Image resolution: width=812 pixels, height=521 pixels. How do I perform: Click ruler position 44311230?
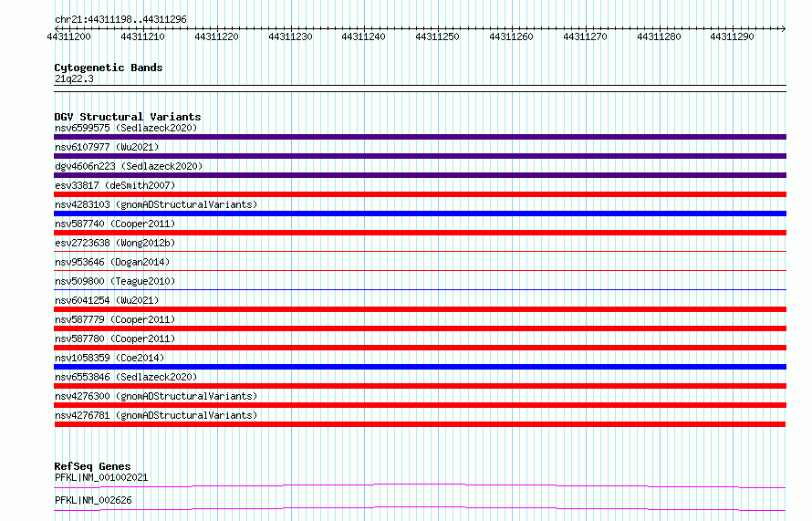[x=290, y=36]
